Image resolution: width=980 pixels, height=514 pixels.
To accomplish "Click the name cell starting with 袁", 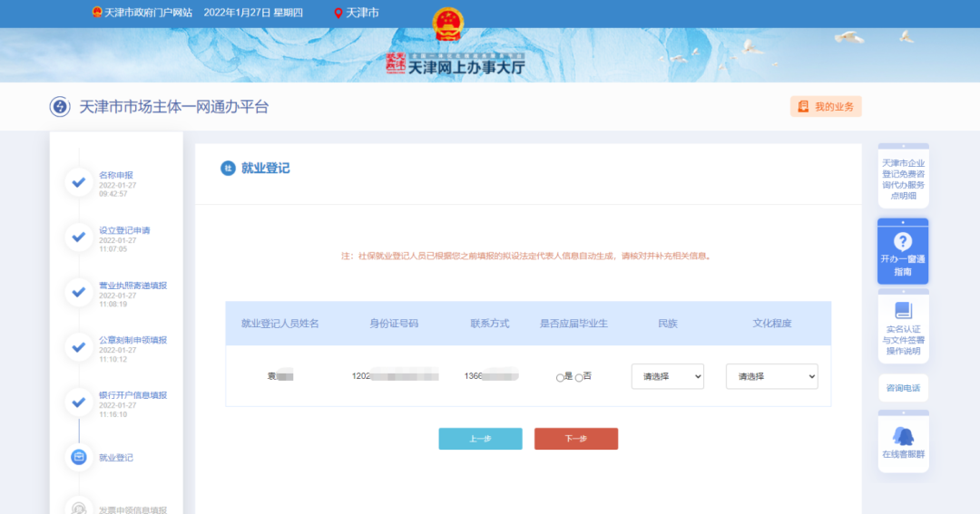I will pos(280,376).
